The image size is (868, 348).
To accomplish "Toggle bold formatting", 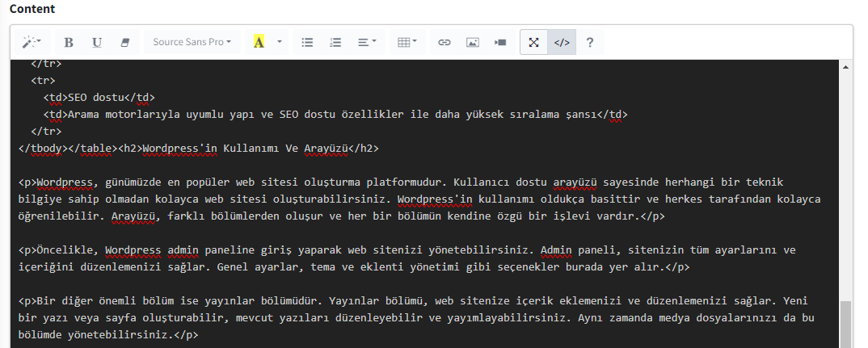I will click(69, 42).
